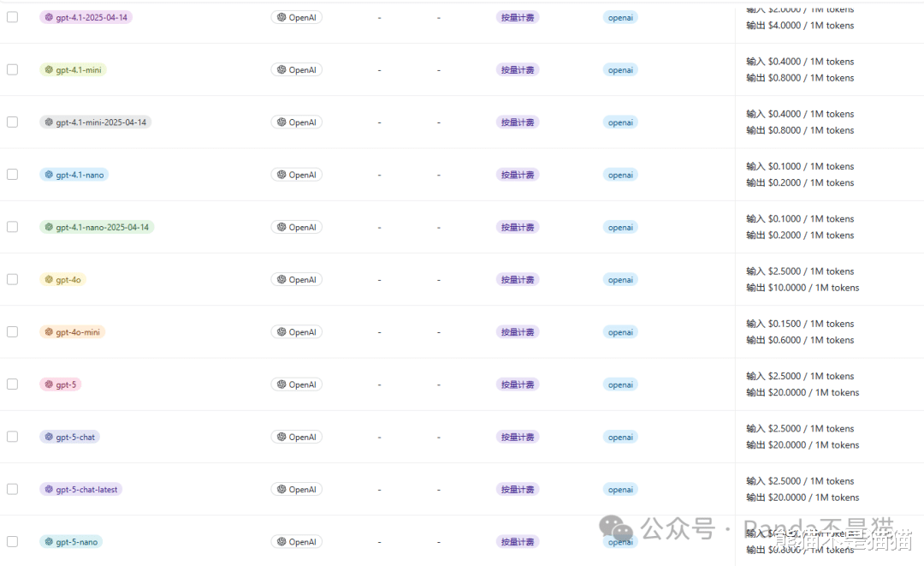Click OpenAI logo icon in gpt-5-chat-latest row

click(281, 490)
